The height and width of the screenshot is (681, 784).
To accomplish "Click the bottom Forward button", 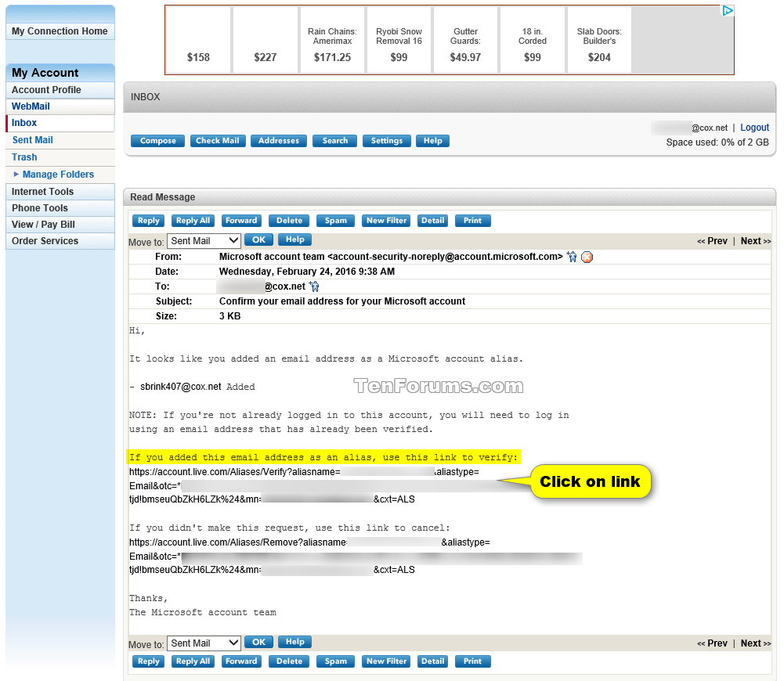I will [241, 661].
